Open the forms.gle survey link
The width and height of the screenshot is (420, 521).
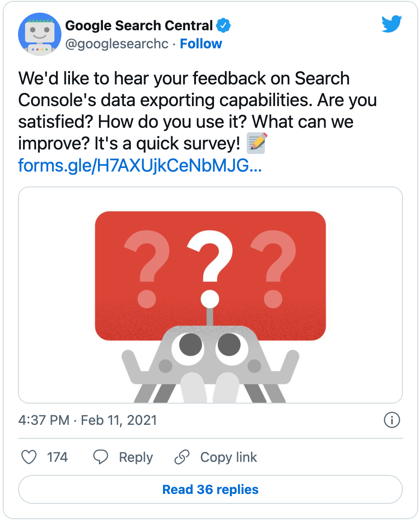140,165
